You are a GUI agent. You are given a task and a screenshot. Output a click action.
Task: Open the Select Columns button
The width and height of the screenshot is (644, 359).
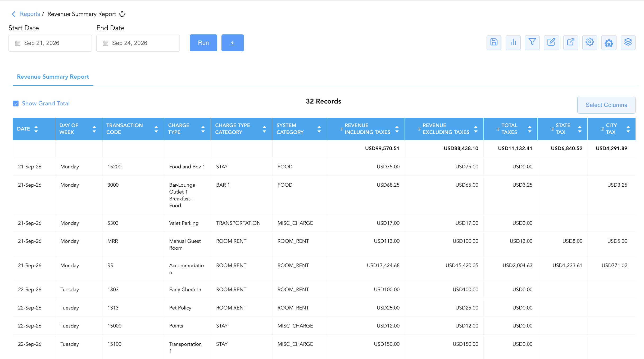pos(606,105)
